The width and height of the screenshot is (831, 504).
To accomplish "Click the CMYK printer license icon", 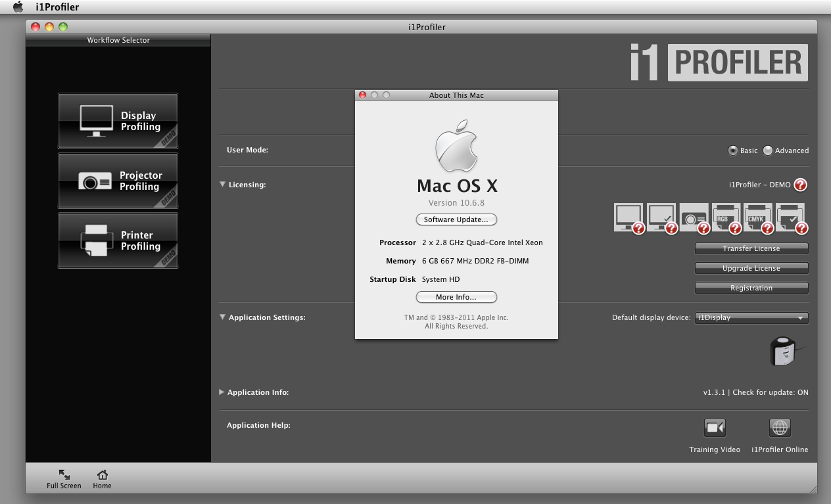I will click(758, 218).
